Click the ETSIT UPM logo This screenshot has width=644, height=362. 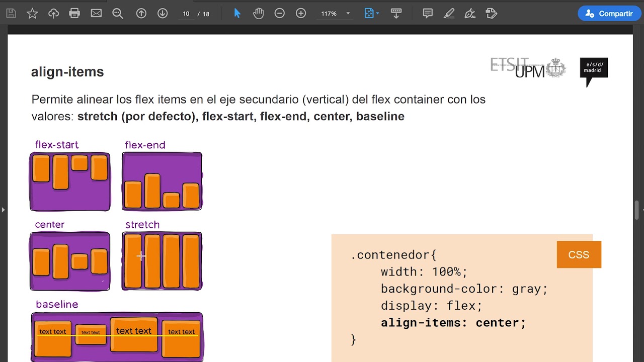(528, 68)
